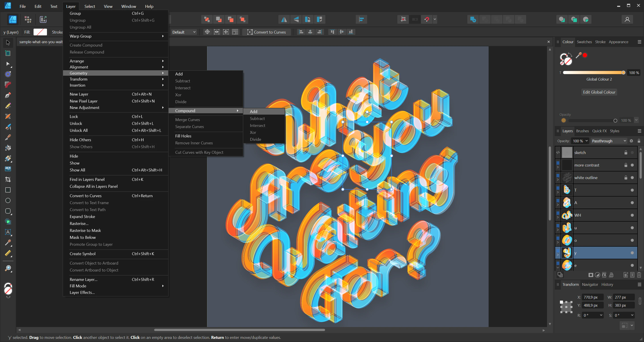
Task: Toggle visibility of the WH layer
Action: (x=632, y=215)
